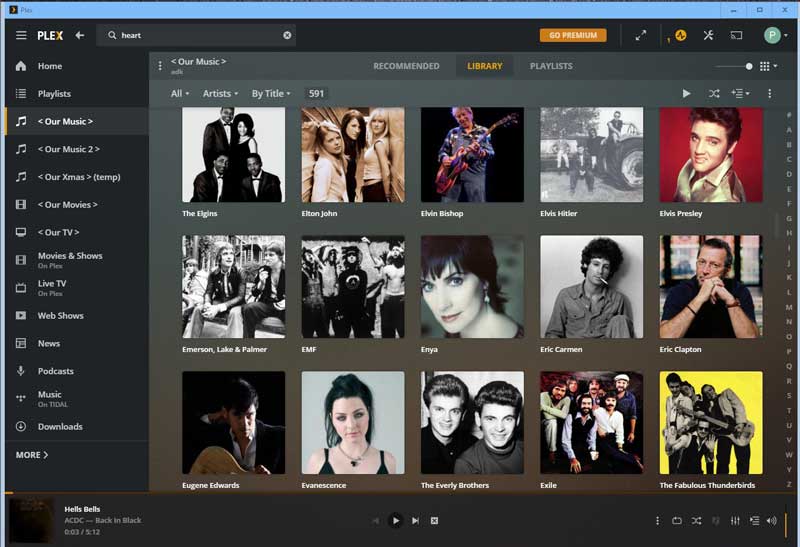Click the search box containing 'heart'

coord(196,35)
